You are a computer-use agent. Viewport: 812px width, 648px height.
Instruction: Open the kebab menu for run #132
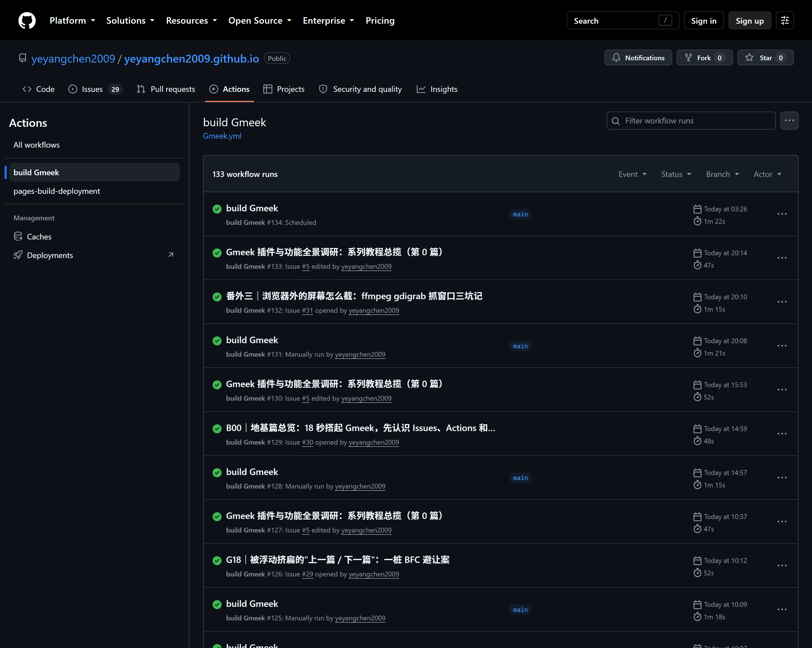click(782, 302)
